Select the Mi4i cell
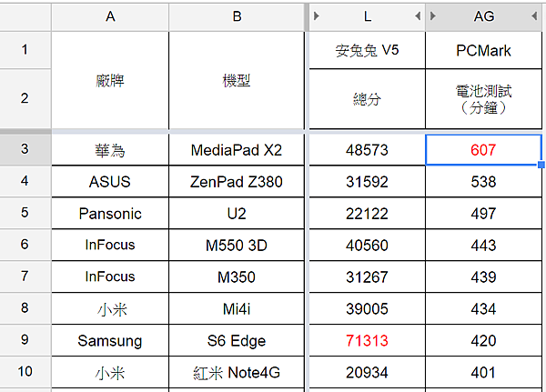 (237, 309)
